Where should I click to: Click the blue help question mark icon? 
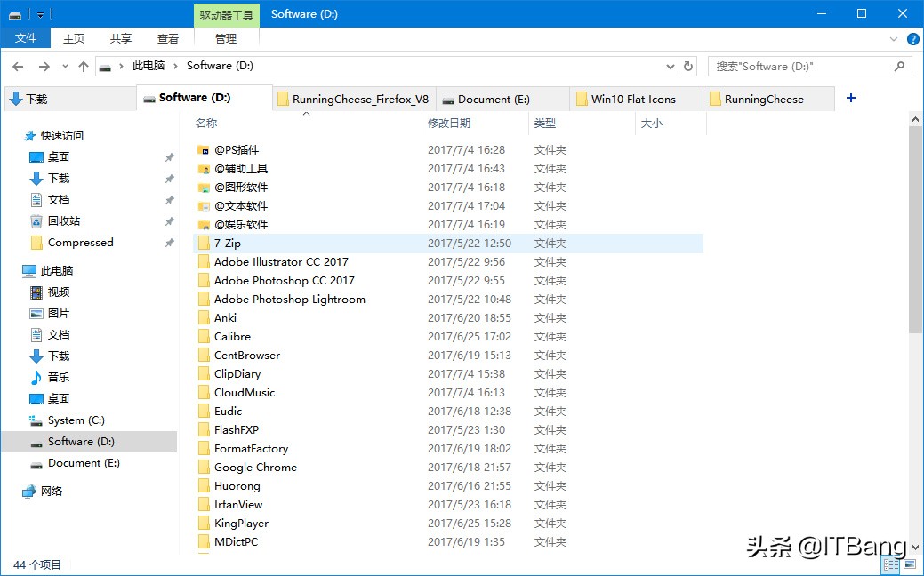coord(915,38)
